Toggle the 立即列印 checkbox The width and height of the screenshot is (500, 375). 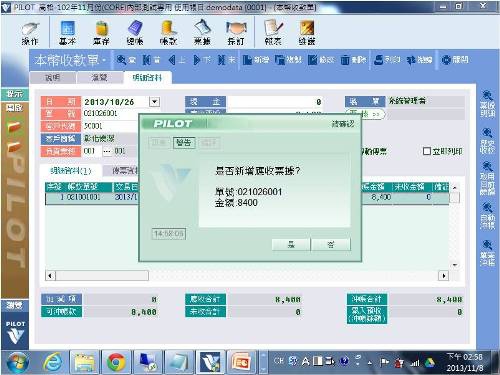coord(427,151)
